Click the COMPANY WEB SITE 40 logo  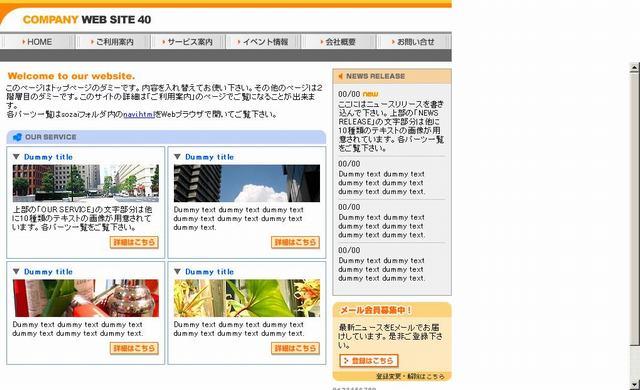(87, 20)
